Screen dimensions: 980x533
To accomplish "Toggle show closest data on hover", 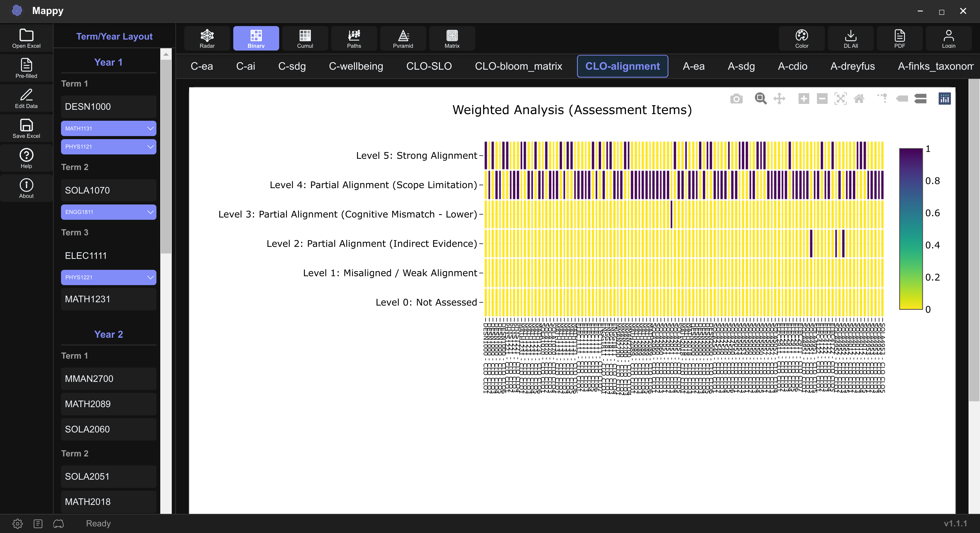I will click(x=902, y=99).
